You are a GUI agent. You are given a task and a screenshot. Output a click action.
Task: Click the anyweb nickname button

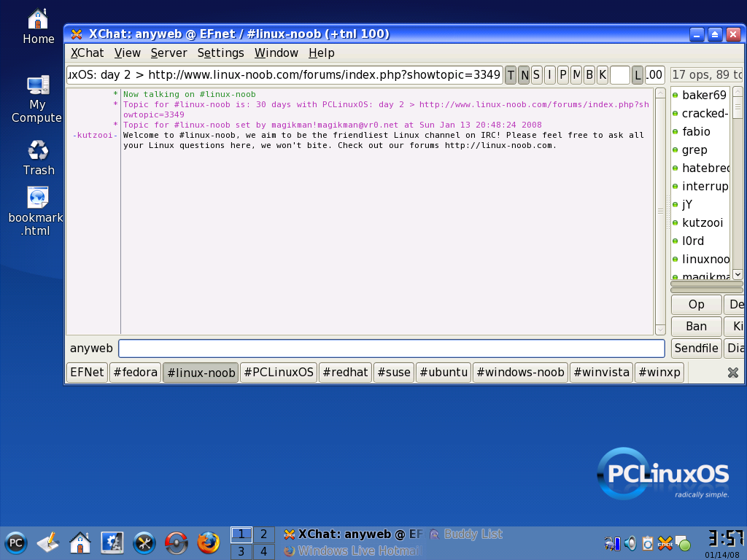[x=91, y=349]
